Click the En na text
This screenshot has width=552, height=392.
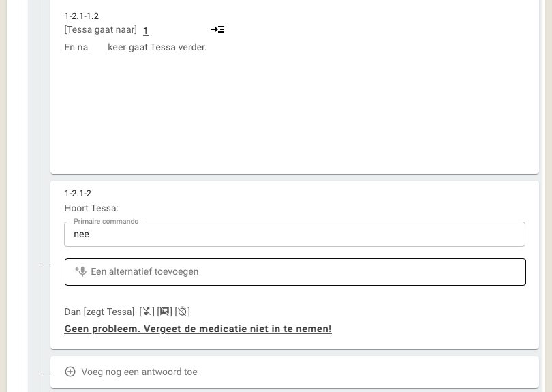tap(76, 47)
